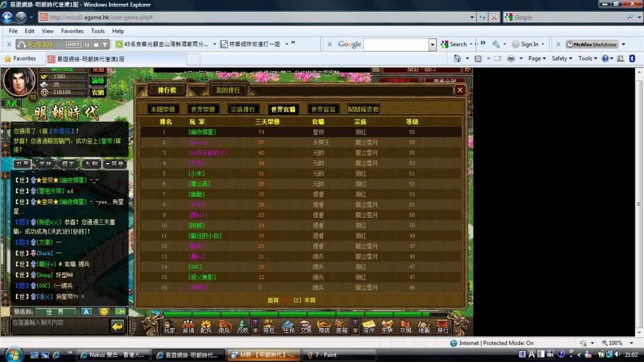Open the 商店 (shop) icon

(x=324, y=325)
